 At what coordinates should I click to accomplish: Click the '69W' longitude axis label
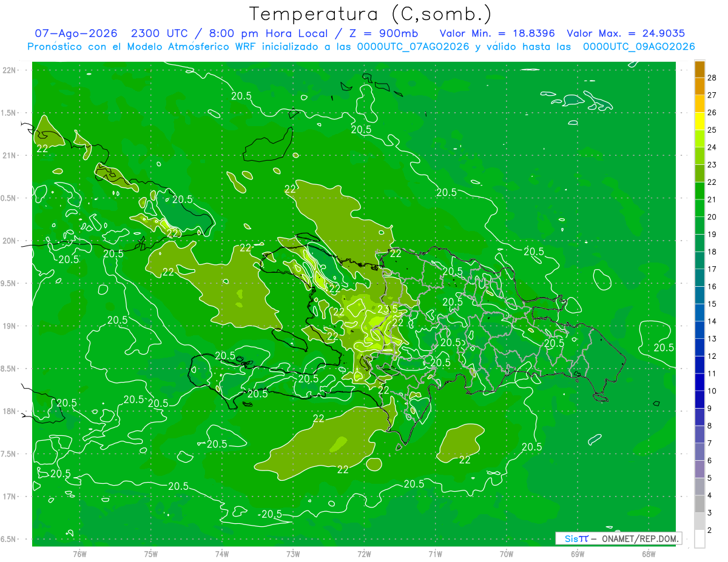pos(578,554)
